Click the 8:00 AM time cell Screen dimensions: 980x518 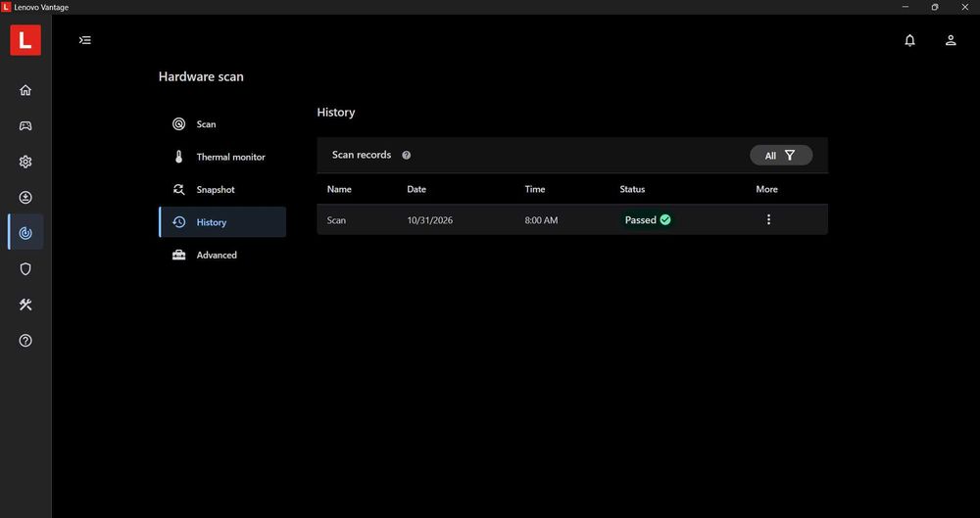pyautogui.click(x=541, y=220)
